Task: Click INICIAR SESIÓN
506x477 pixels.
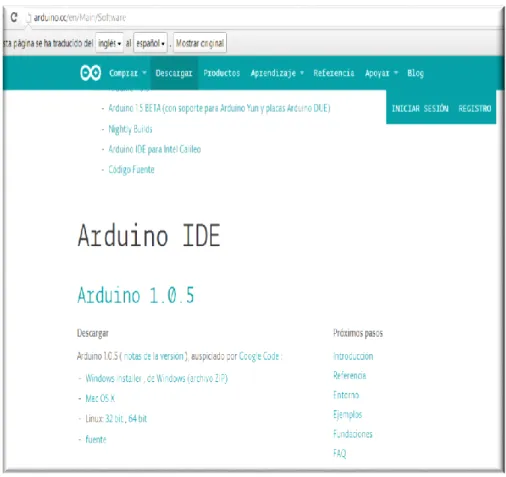Action: point(420,109)
